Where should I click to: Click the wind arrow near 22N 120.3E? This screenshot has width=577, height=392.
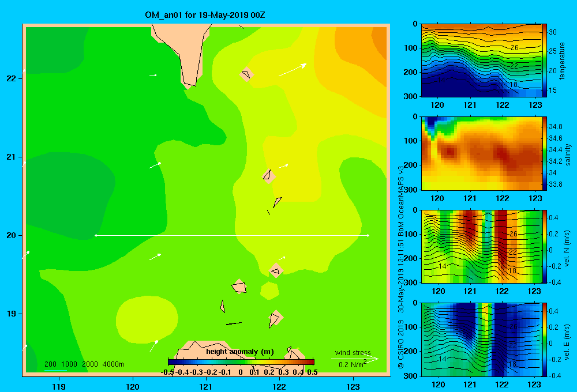click(153, 76)
